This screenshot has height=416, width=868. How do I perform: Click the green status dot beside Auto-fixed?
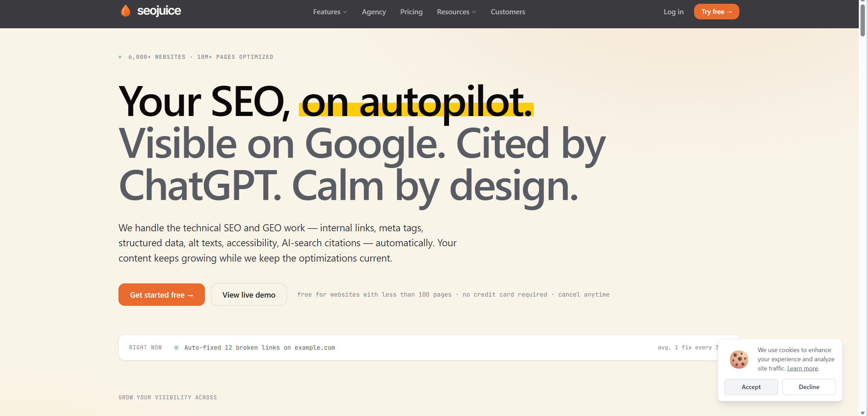tap(176, 347)
